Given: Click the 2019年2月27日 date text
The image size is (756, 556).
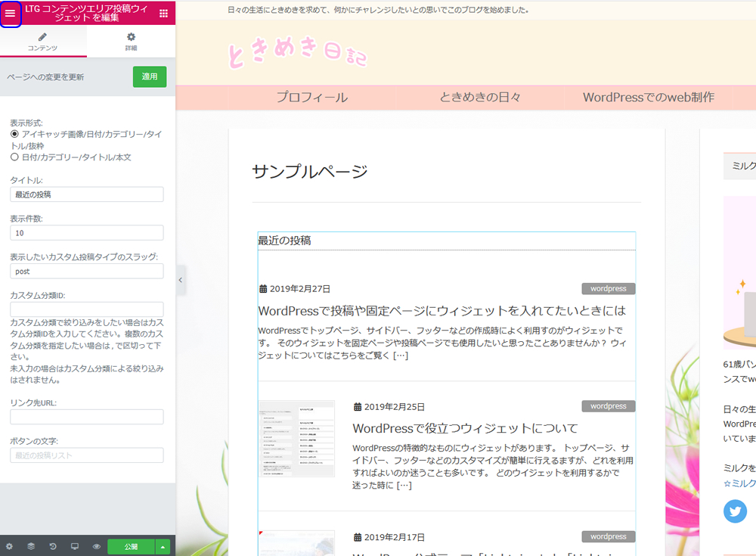Looking at the screenshot, I should point(300,289).
